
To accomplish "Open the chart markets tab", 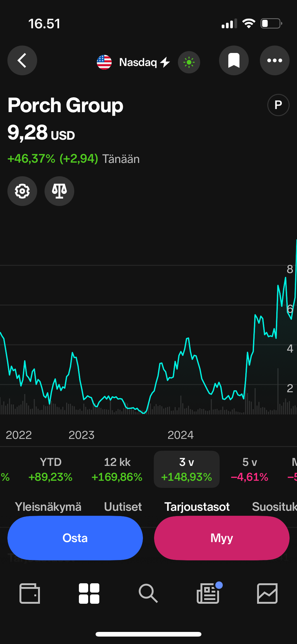I will [x=267, y=593].
